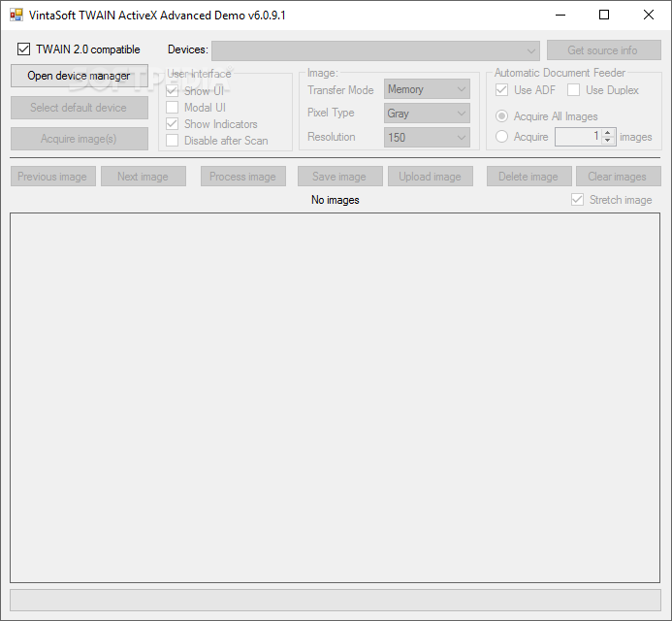The height and width of the screenshot is (621, 672).
Task: Click the VintaSoft app icon in title bar
Action: (x=16, y=15)
